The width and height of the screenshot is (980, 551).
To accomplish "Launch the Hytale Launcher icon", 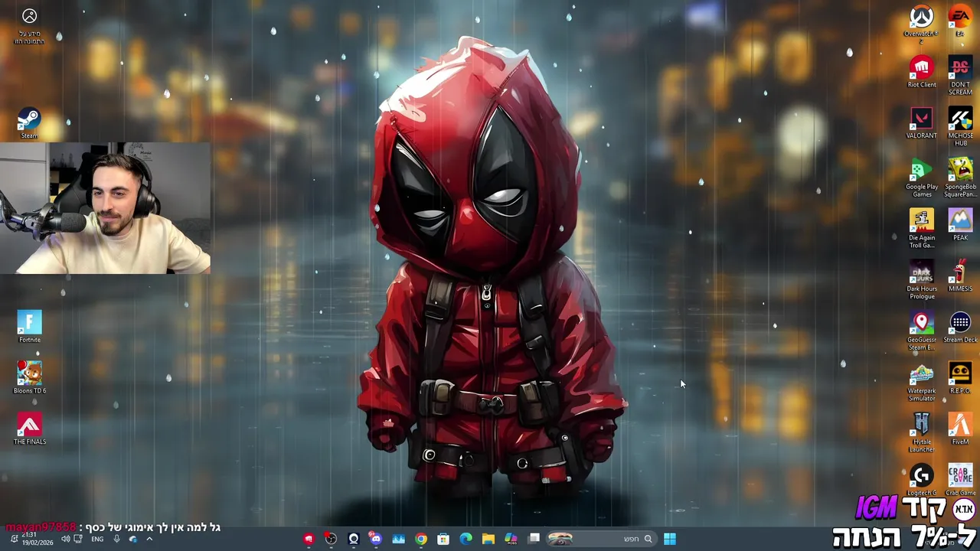I will (922, 432).
